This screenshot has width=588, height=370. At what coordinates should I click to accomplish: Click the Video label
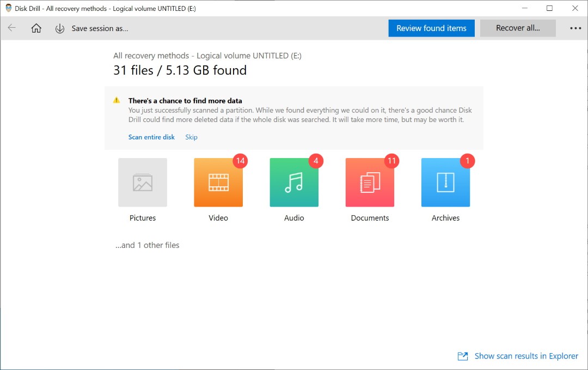pos(218,218)
